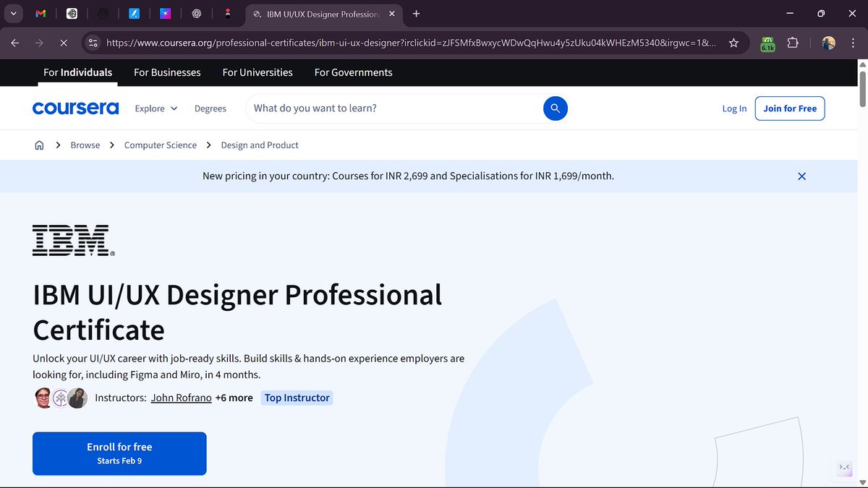The height and width of the screenshot is (488, 868).
Task: Click the '+6 more' instructors text
Action: coord(234,398)
